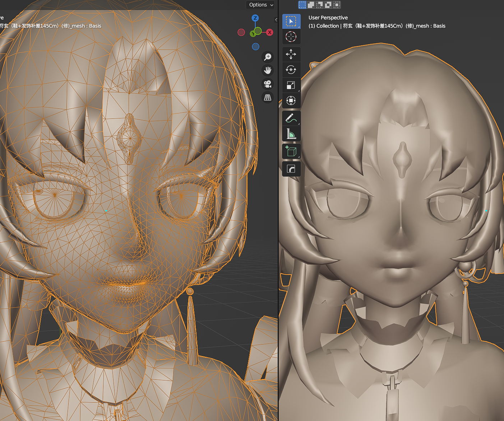Set selection mode to Invert (fourth icon)
This screenshot has height=421, width=504.
(328, 5)
